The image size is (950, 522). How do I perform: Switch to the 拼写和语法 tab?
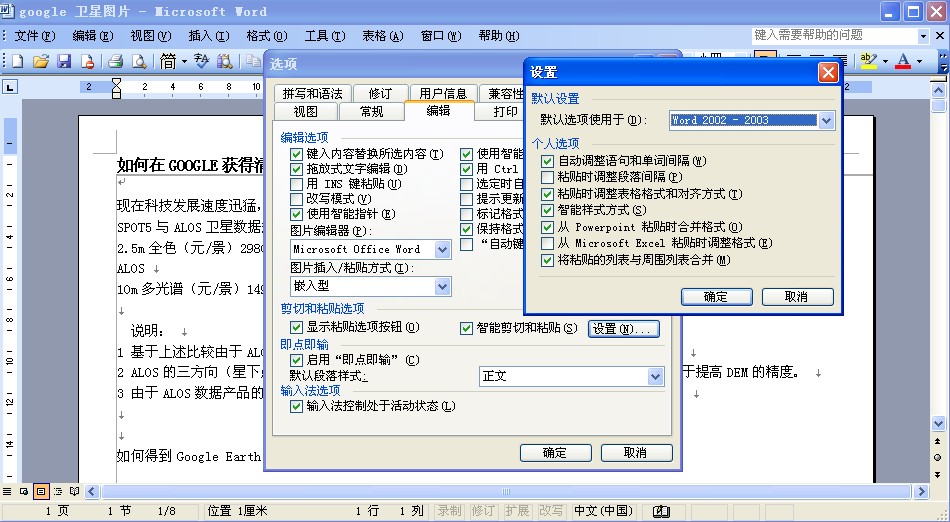(x=313, y=93)
